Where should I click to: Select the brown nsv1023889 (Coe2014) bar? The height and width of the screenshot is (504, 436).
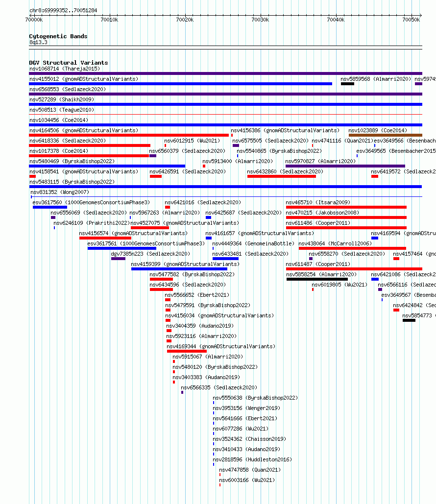386,135
